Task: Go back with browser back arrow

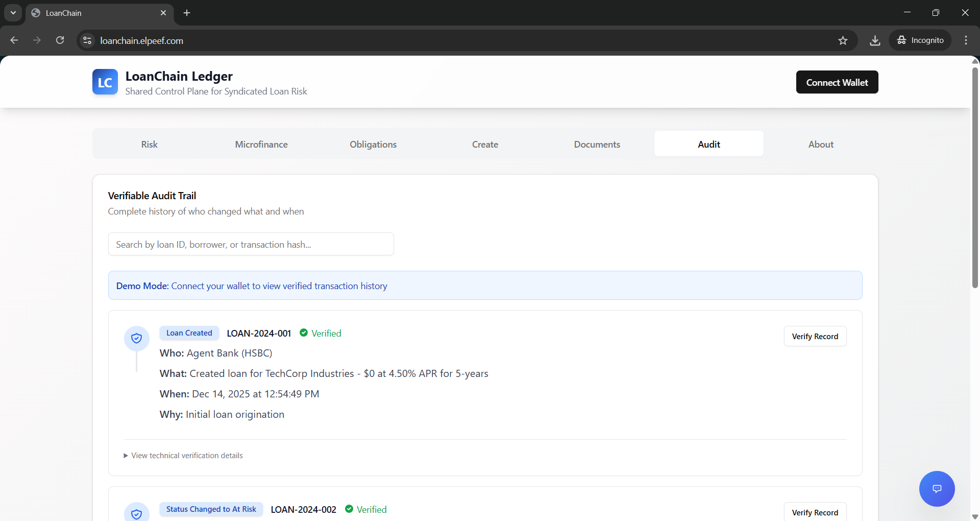Action: pyautogui.click(x=14, y=40)
